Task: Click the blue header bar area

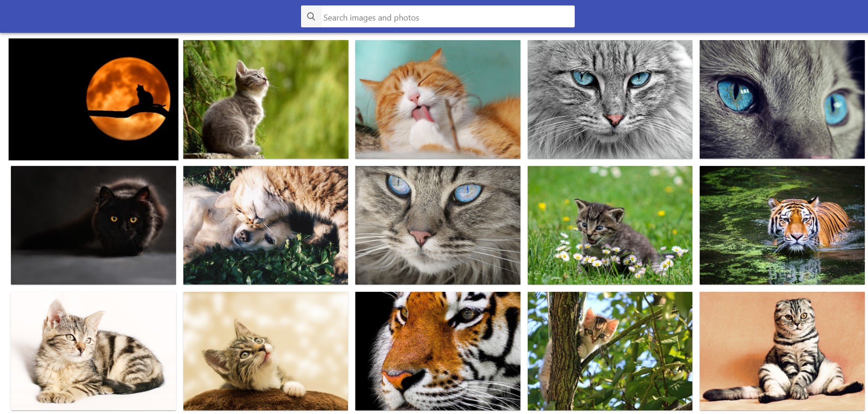Action: point(151,16)
